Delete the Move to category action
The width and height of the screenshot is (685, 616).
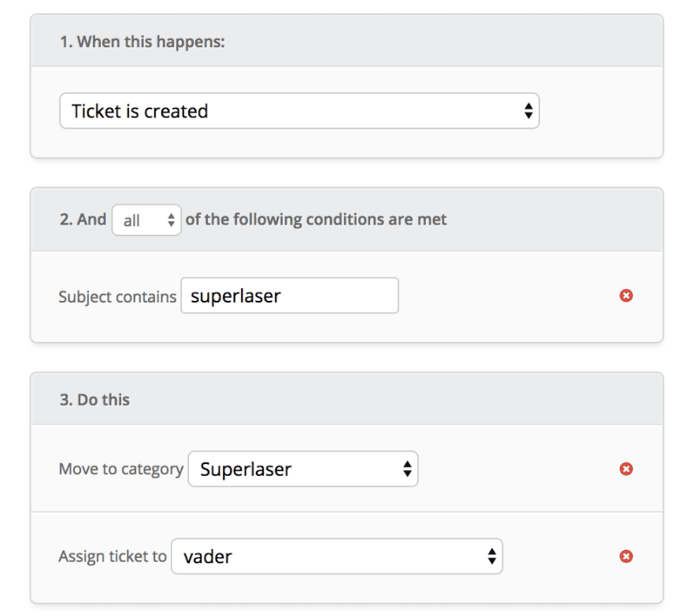click(626, 469)
